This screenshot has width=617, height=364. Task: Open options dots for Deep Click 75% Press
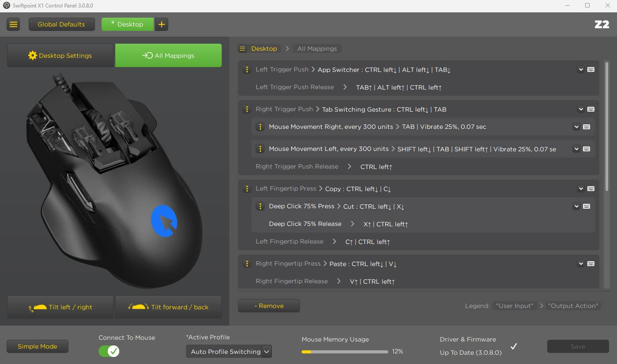[260, 206]
